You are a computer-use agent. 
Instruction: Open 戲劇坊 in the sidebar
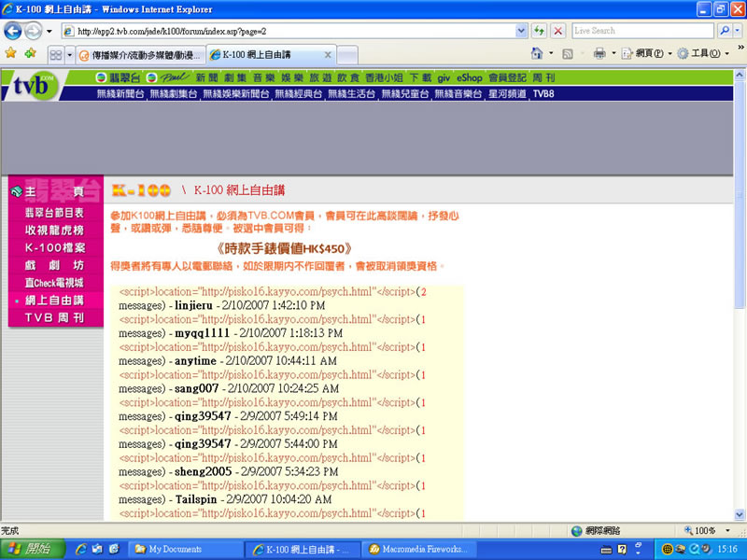[54, 265]
